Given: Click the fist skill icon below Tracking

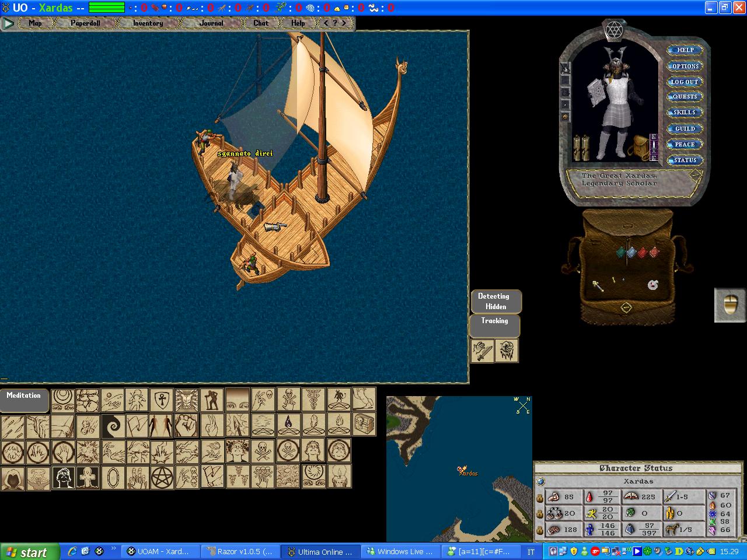Looking at the screenshot, I should [507, 351].
